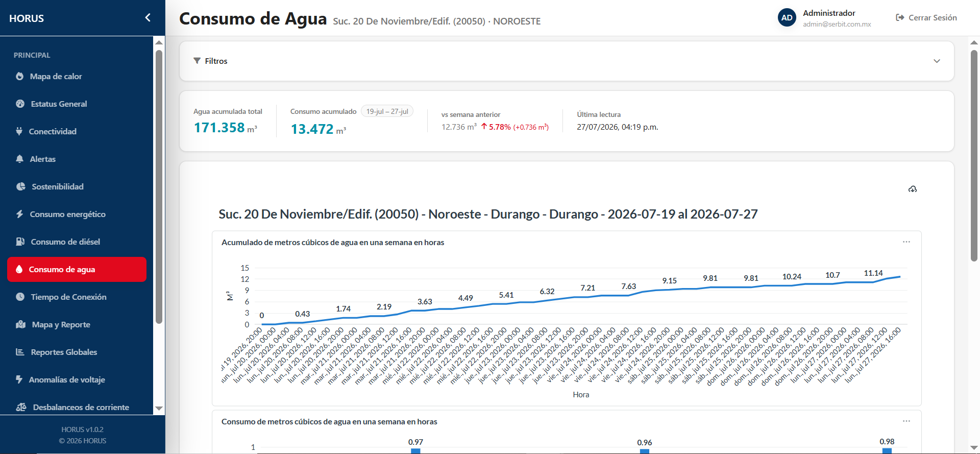Click the AD administrator avatar
Viewport: 980px width, 454px height.
click(x=787, y=17)
